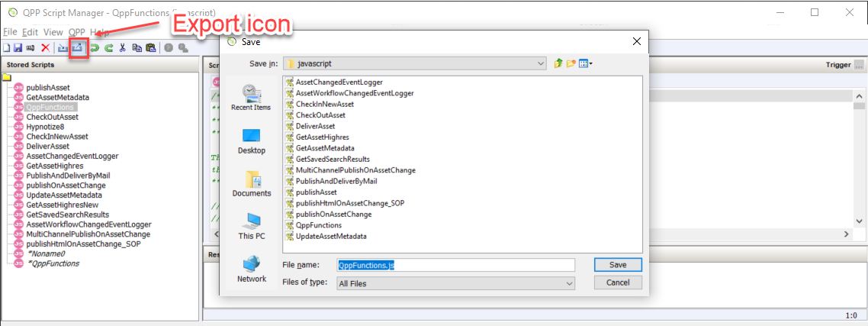Open the QPP menu
868x326 pixels.
click(x=76, y=32)
